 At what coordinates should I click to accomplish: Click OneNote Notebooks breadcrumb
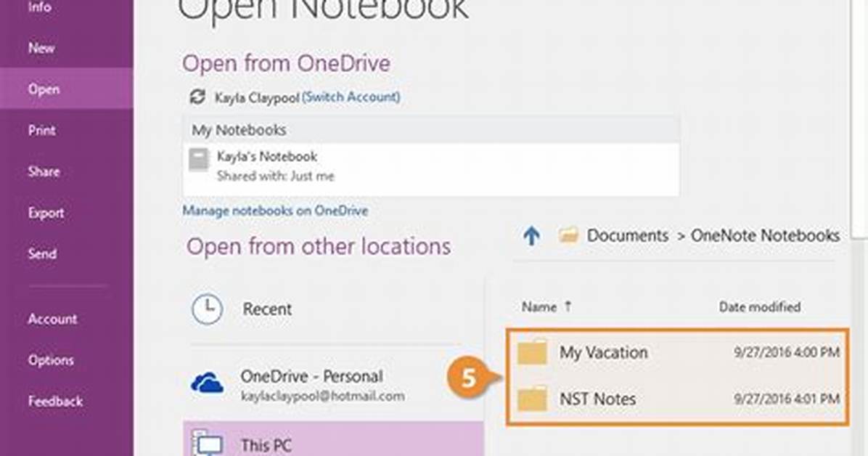pos(765,235)
